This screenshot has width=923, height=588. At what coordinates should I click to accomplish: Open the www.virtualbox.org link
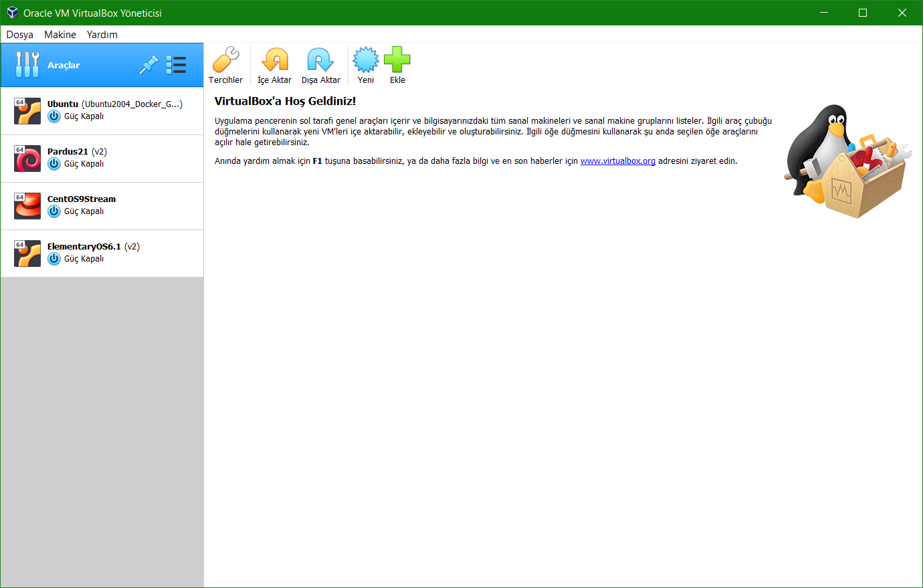coord(618,161)
